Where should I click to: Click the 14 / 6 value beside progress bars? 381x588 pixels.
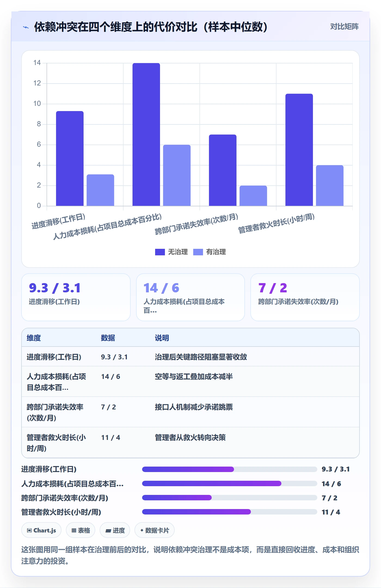(331, 484)
